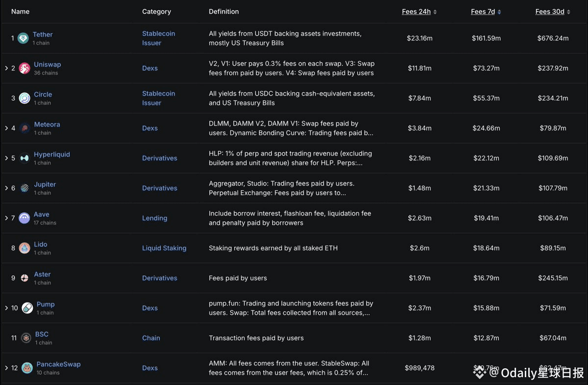Click the Circle protocol logo icon
588x385 pixels.
24,98
